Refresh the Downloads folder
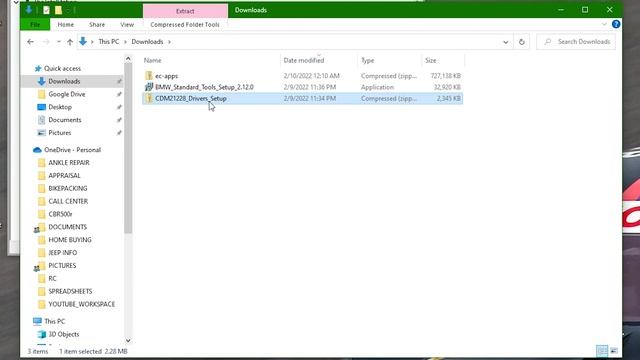This screenshot has width=640, height=360. coord(522,42)
